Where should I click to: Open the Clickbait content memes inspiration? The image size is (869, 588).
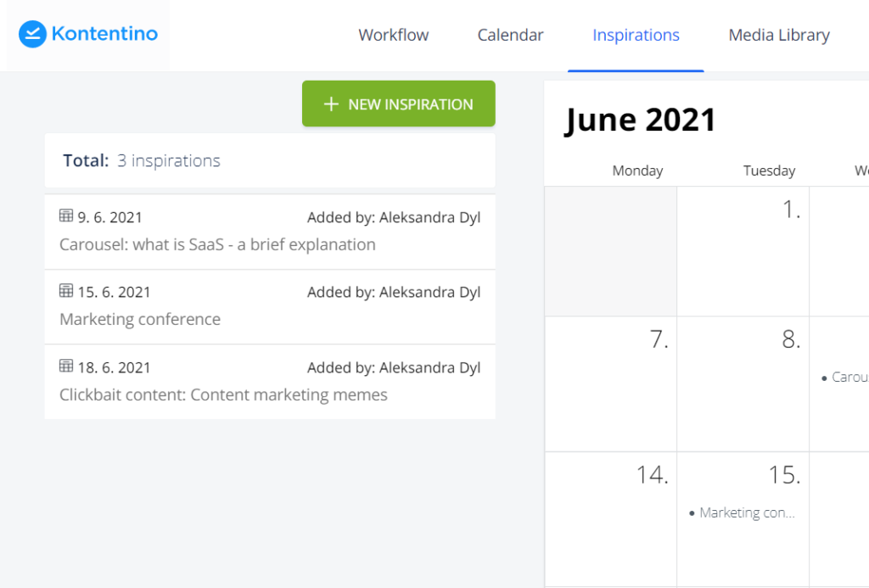click(223, 395)
